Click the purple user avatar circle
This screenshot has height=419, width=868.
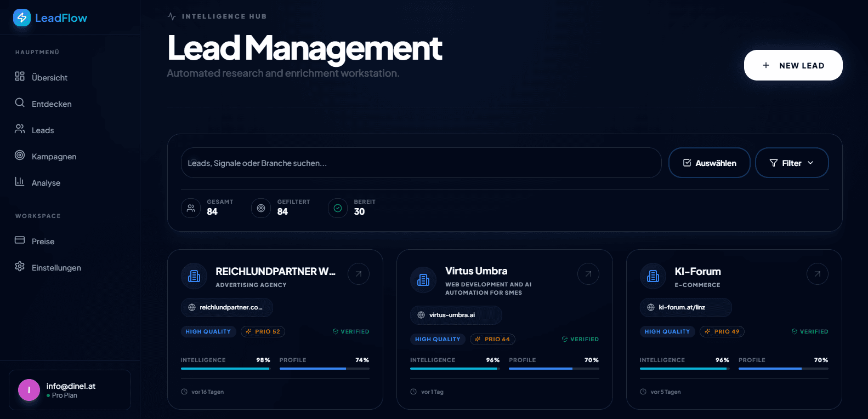(29, 390)
